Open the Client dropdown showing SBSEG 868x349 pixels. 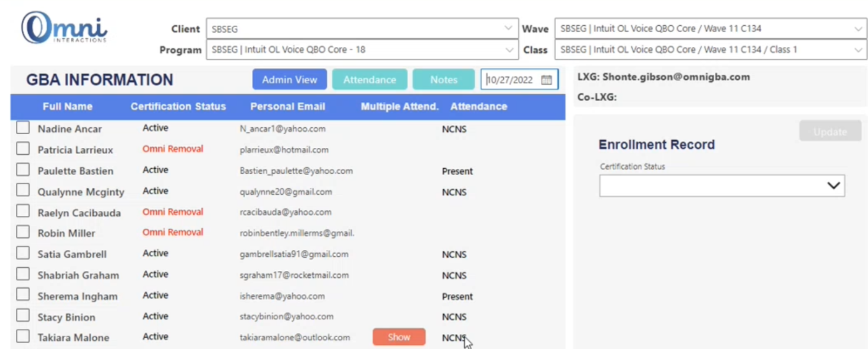[x=362, y=29]
